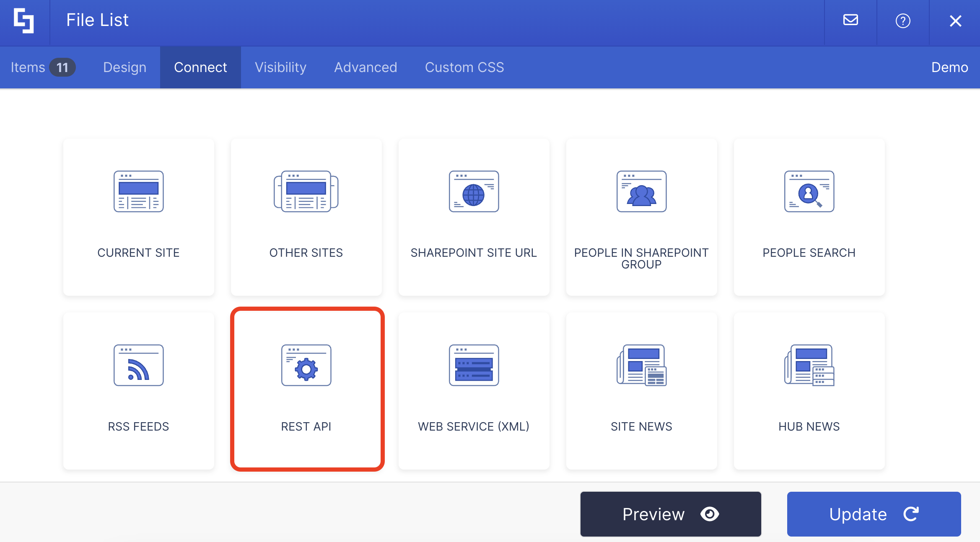The image size is (980, 542).
Task: Click the REST API gear icon
Action: point(306,365)
